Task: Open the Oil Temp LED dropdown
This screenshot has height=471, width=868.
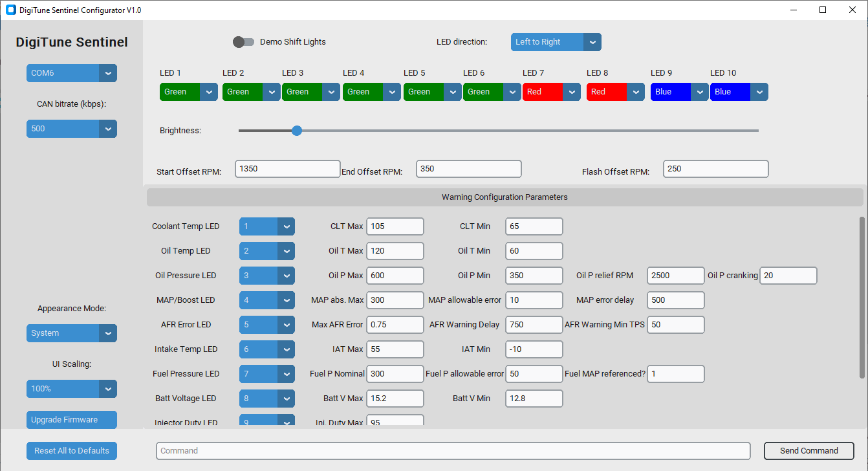Action: [267, 251]
